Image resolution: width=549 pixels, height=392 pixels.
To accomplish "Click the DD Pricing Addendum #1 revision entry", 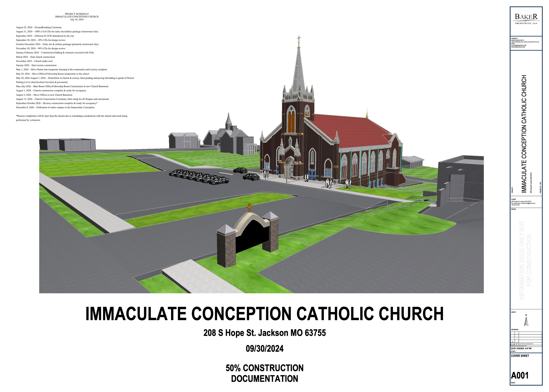I will click(x=526, y=344).
